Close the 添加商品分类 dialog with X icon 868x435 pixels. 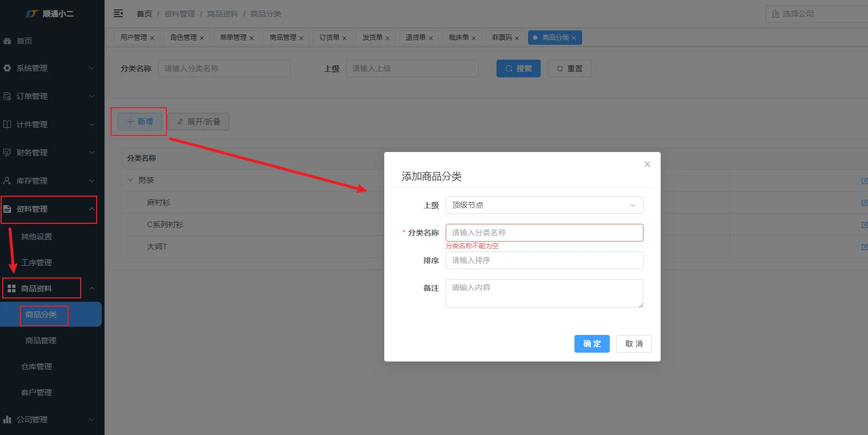647,164
